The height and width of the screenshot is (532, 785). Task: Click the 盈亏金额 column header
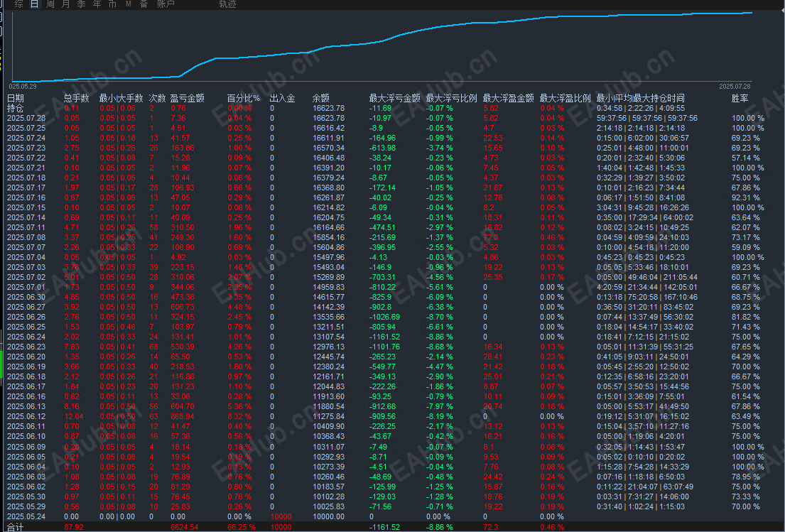188,98
